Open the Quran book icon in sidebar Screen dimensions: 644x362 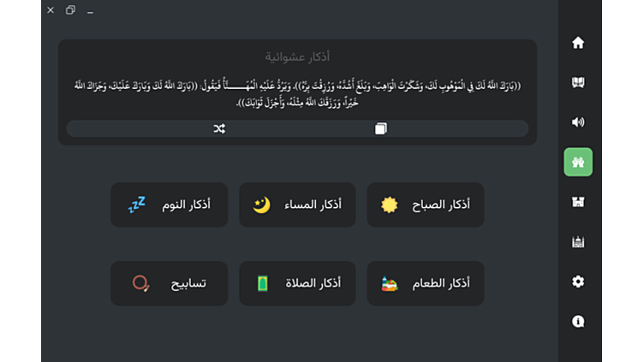tap(578, 82)
